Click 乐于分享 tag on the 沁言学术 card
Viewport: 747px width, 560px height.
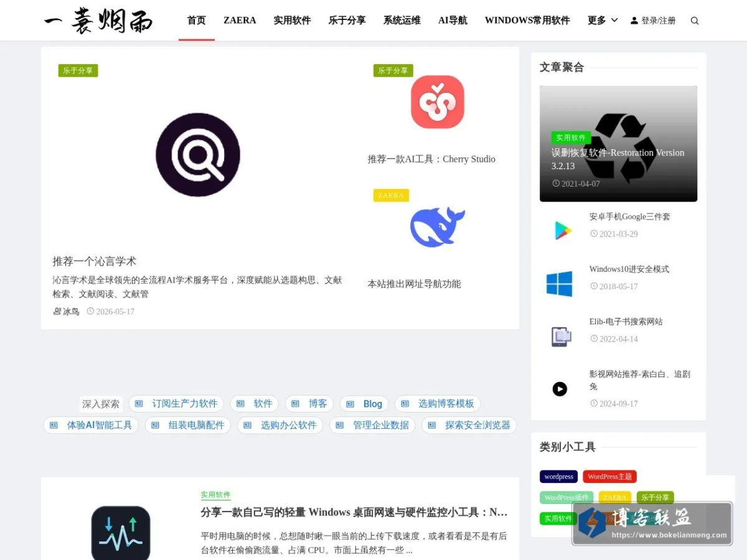click(x=78, y=71)
